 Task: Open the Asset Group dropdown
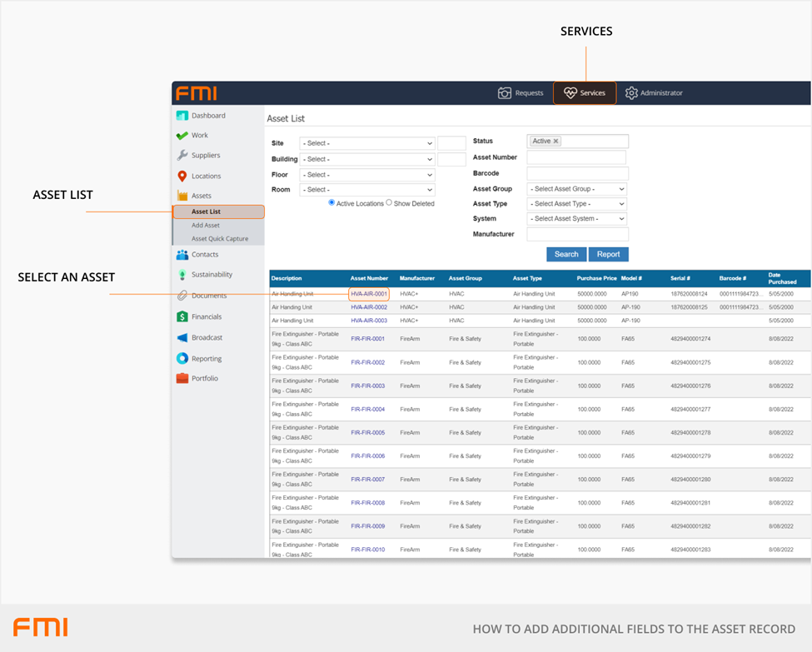(x=576, y=189)
